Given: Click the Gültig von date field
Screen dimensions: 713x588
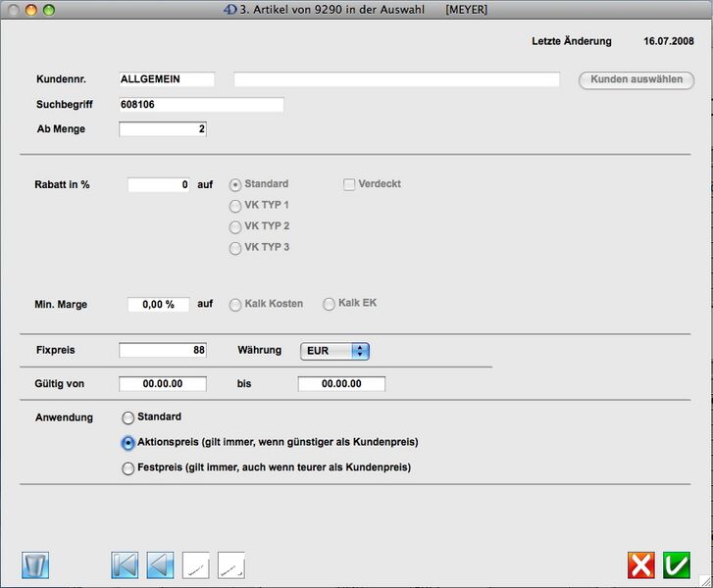Looking at the screenshot, I should (163, 384).
